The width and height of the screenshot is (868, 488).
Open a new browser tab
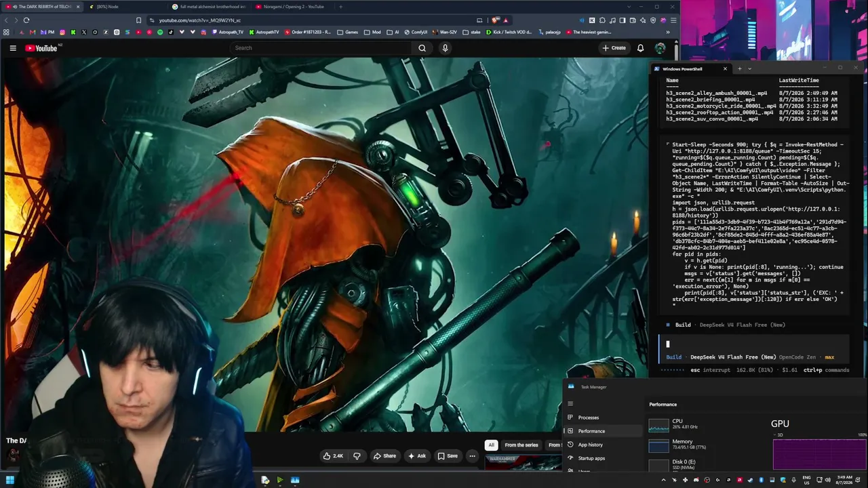point(340,7)
